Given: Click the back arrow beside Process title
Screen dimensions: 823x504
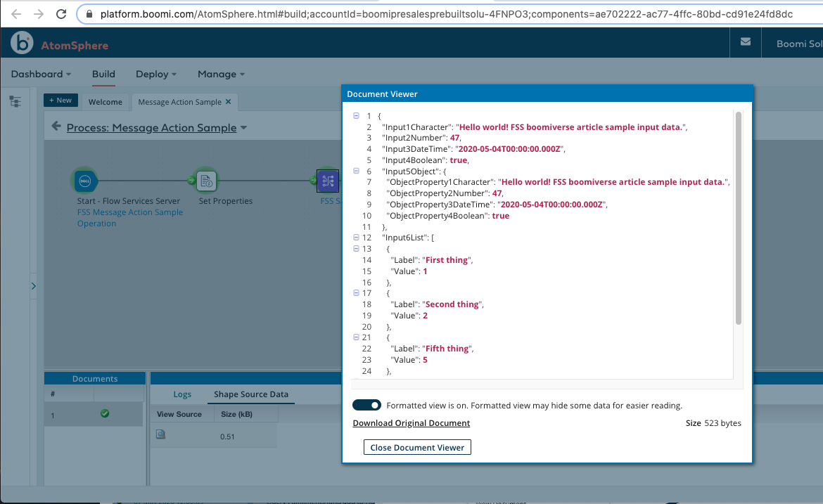Looking at the screenshot, I should [56, 127].
